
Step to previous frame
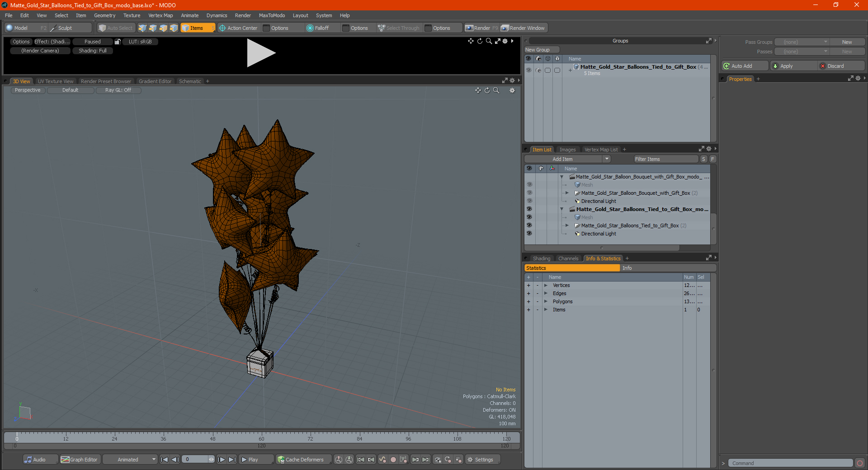click(x=175, y=460)
